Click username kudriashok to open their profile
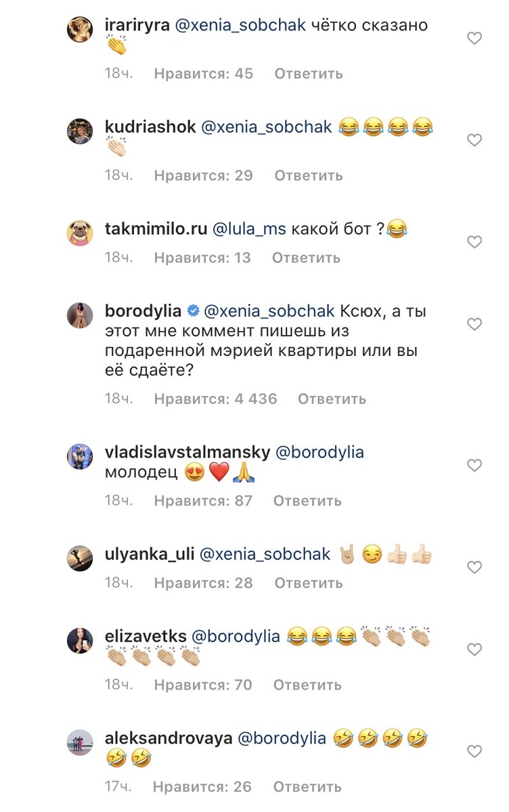 click(x=150, y=127)
